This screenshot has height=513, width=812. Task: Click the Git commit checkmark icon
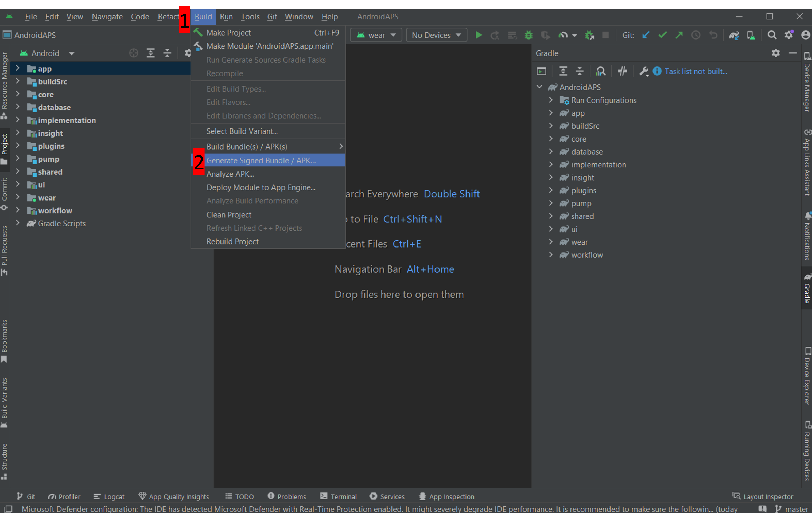(x=662, y=35)
